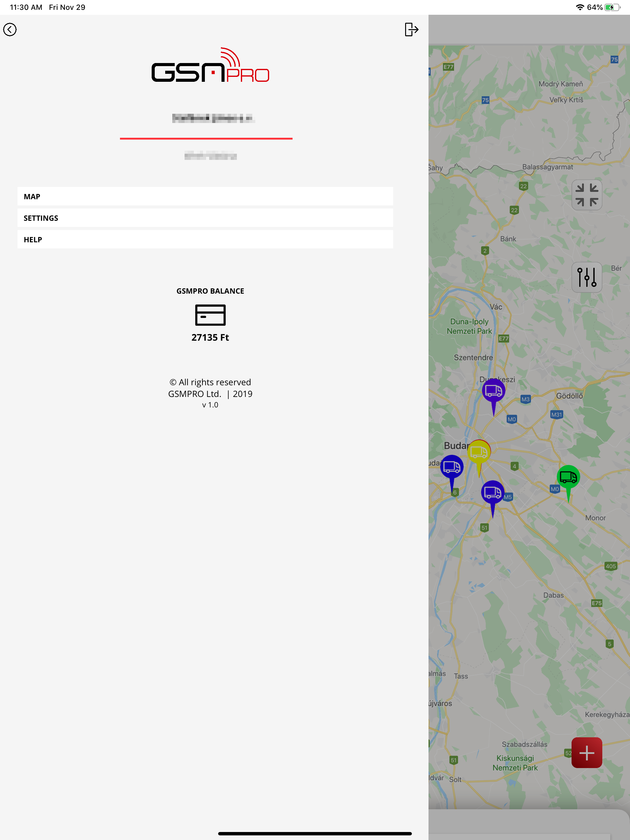Viewport: 630px width, 840px height.
Task: Tap the 11:30 AM clock in status bar
Action: pos(26,7)
